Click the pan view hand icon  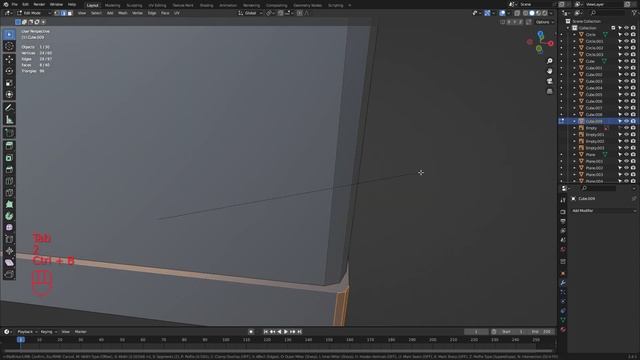(x=549, y=71)
